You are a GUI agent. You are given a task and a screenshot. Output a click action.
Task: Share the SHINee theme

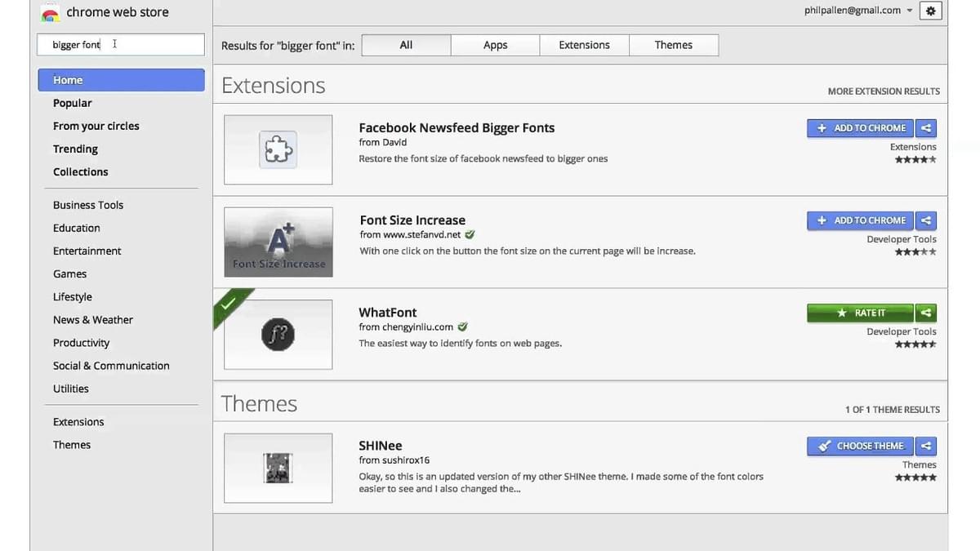pyautogui.click(x=925, y=446)
